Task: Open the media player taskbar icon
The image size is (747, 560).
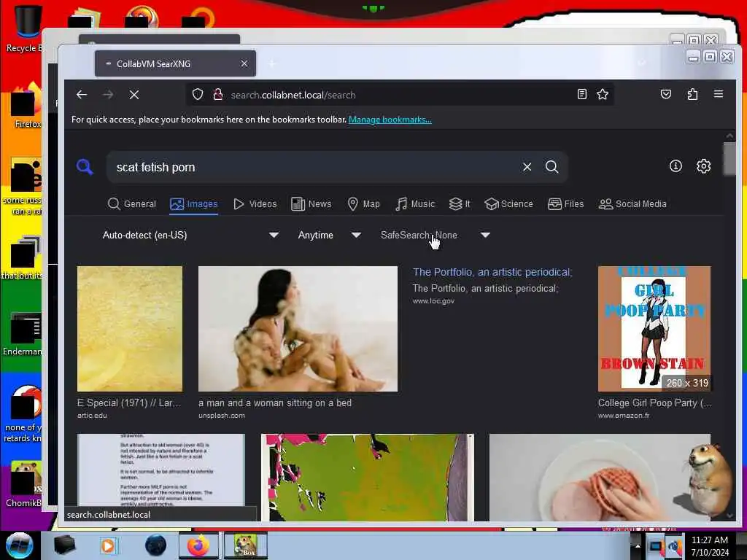Action: 108,545
